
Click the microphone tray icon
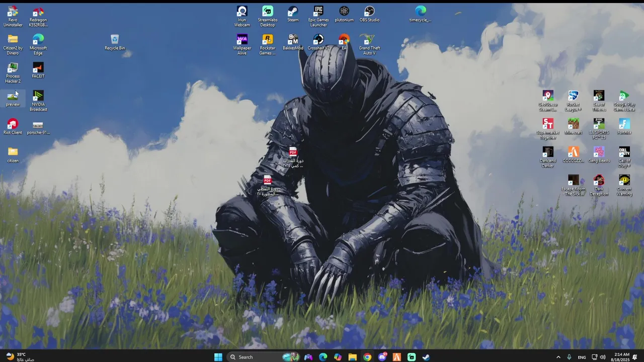tap(569, 357)
